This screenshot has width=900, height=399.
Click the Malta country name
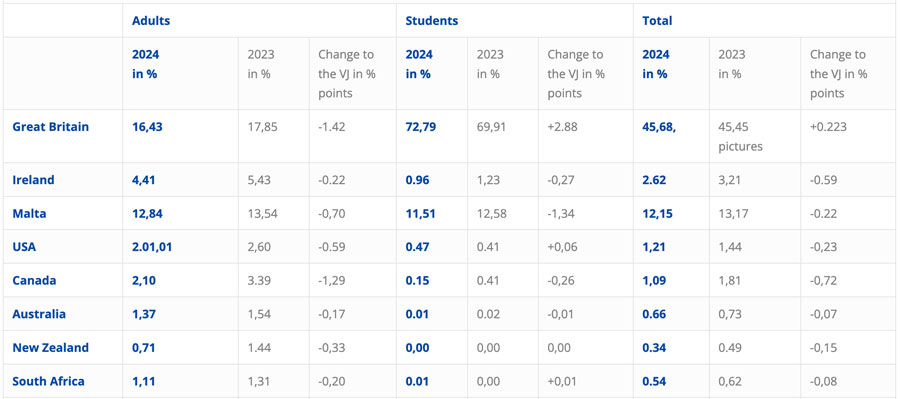pyautogui.click(x=29, y=214)
